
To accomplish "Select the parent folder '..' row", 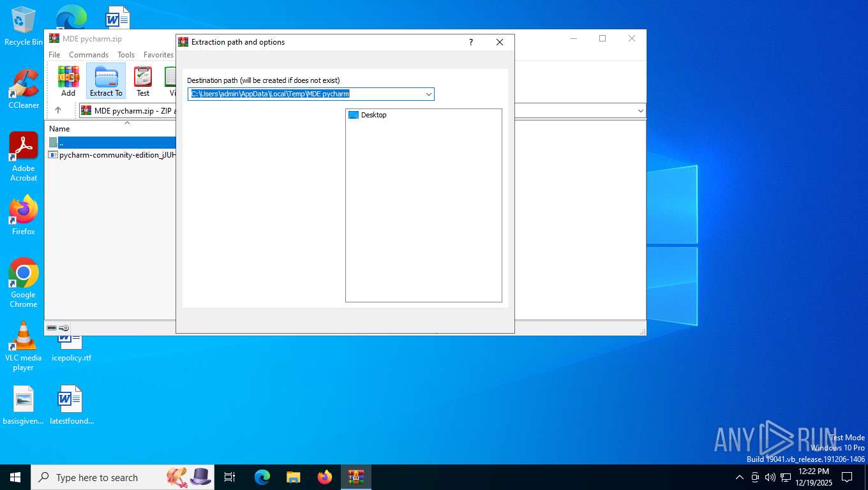I will [112, 142].
